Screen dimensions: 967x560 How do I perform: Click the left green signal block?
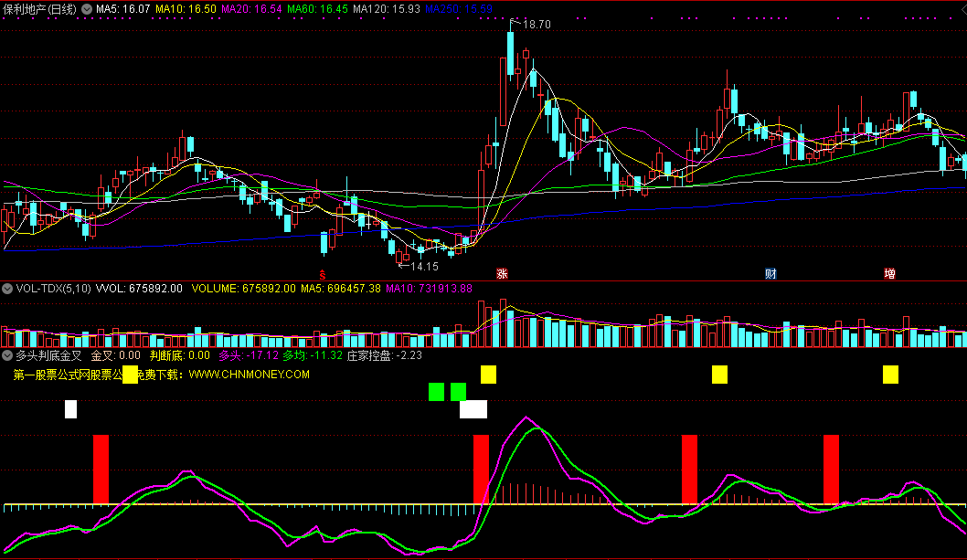[437, 392]
